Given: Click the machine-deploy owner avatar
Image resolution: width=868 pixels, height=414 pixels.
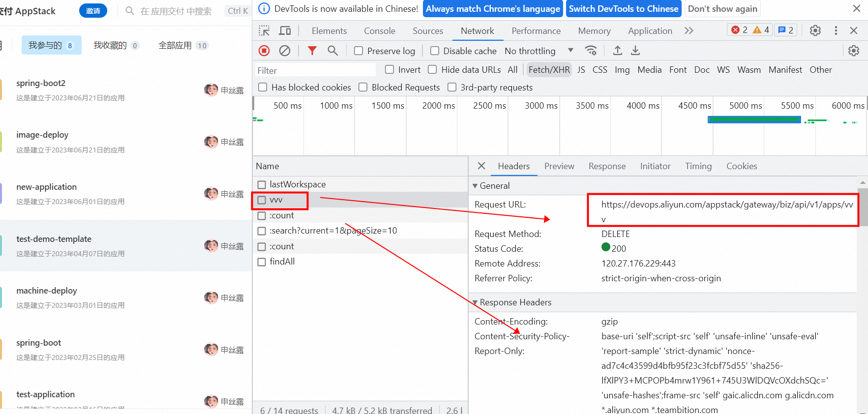Looking at the screenshot, I should 211,298.
